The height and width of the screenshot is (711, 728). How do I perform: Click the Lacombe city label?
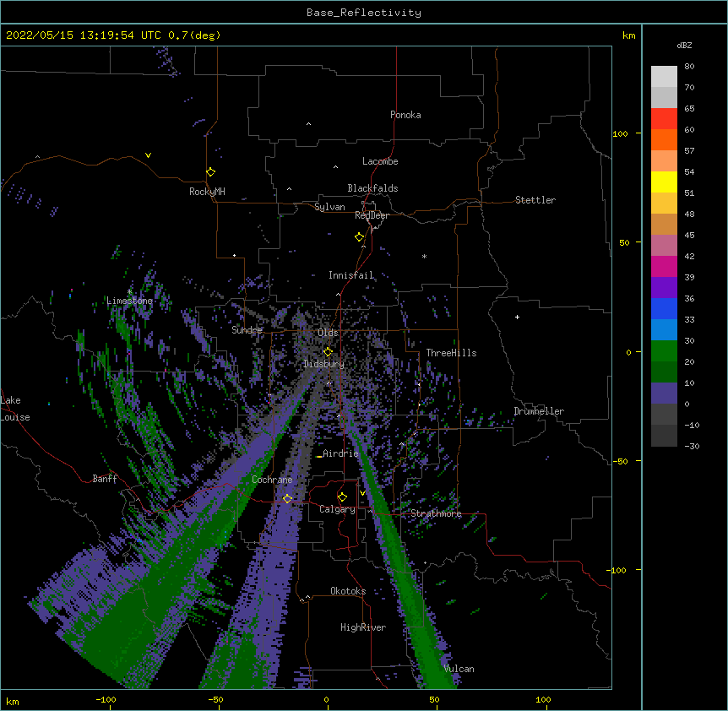380,161
